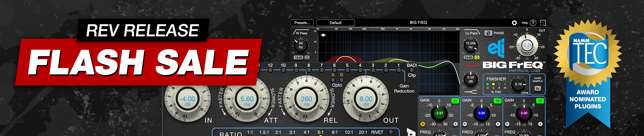Click the BIG FrEQ Empirical Labs logo

(x=514, y=66)
